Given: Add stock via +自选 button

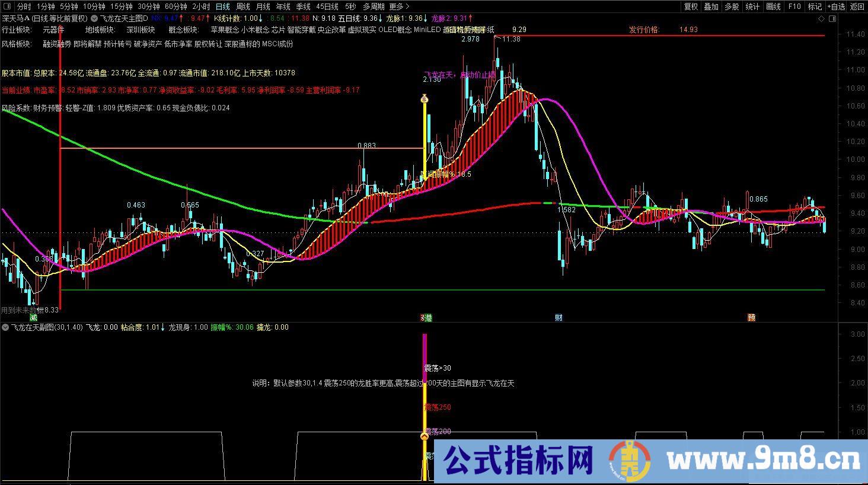Looking at the screenshot, I should click(835, 7).
